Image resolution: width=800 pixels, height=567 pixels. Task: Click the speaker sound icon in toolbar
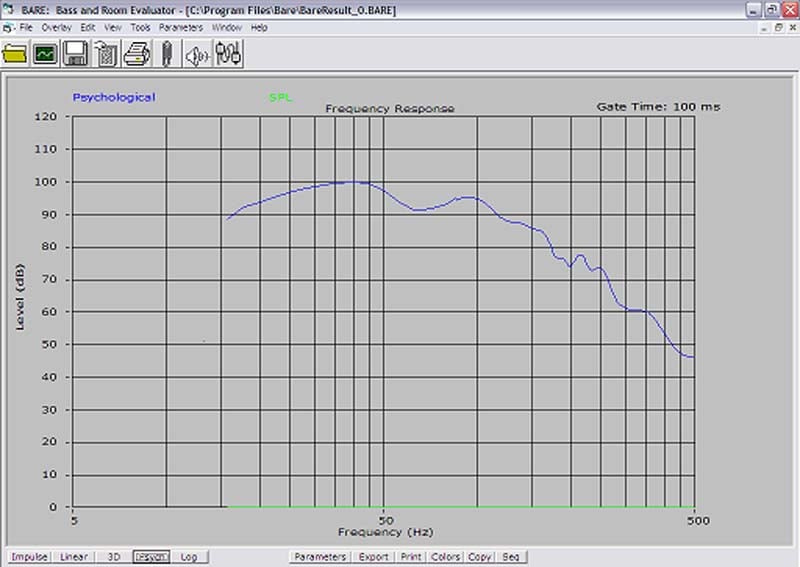click(198, 54)
